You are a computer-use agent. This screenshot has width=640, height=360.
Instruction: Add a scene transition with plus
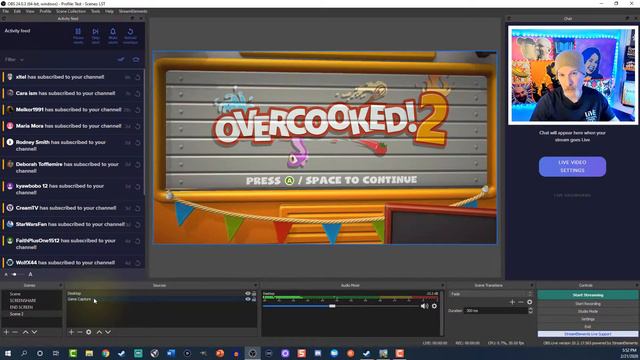click(512, 302)
